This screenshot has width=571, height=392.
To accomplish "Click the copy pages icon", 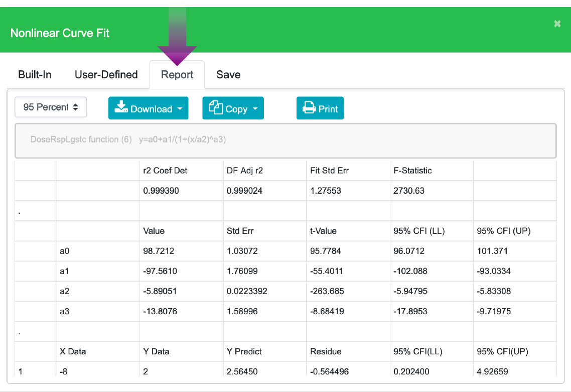I will (x=215, y=108).
